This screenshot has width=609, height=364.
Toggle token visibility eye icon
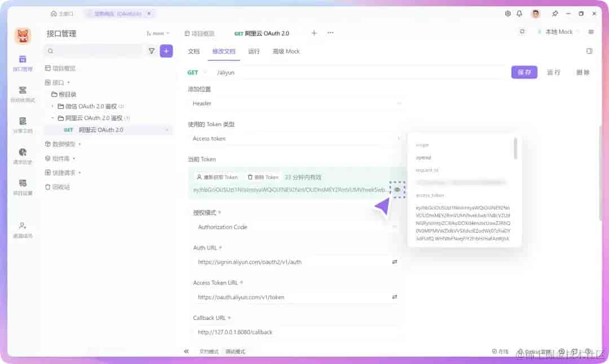tap(397, 189)
